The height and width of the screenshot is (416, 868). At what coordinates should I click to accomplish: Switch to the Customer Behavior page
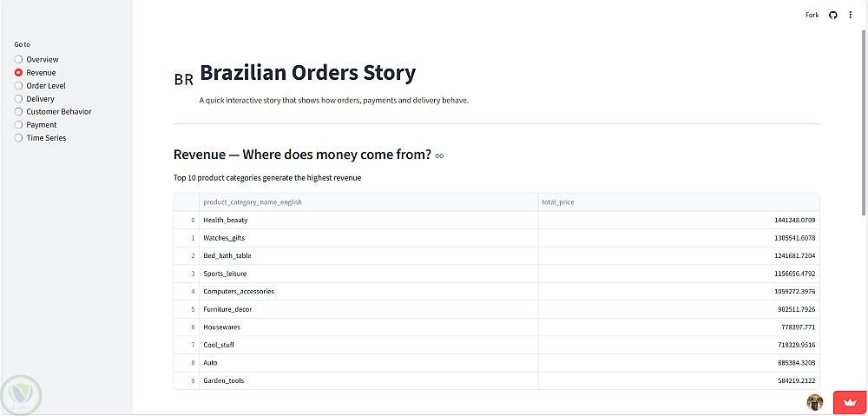pyautogui.click(x=19, y=112)
